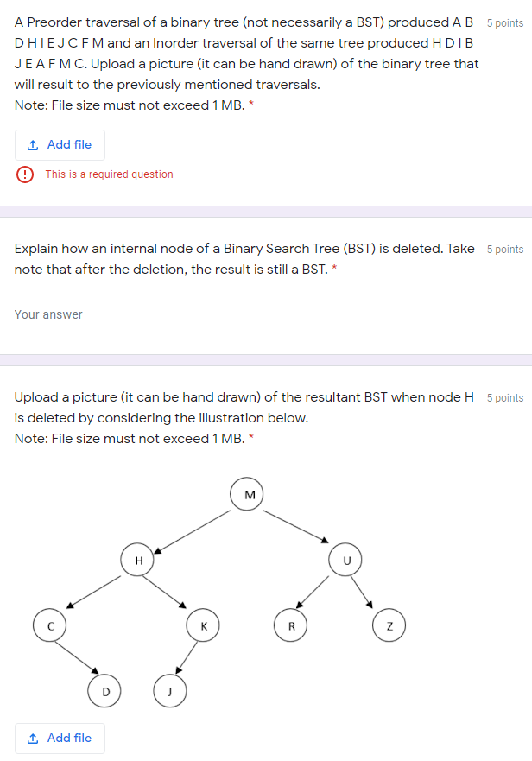Click the red required-question warning icon
This screenshot has width=532, height=761.
[24, 174]
